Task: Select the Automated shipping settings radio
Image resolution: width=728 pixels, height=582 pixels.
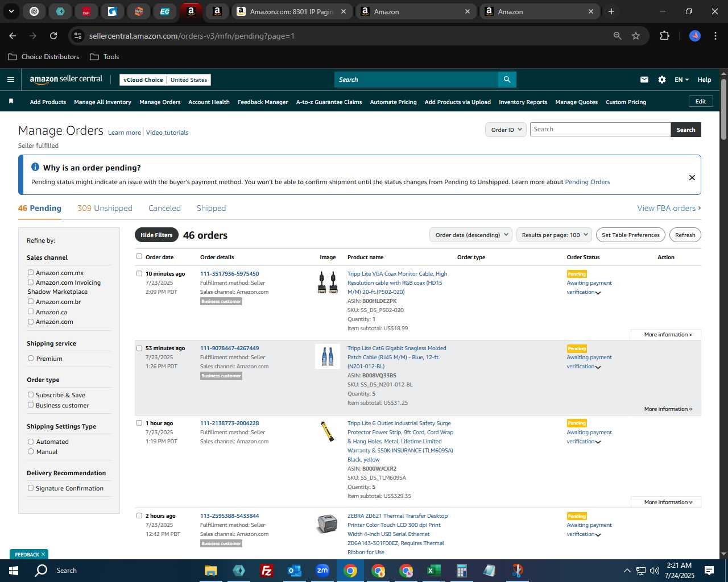Action: click(31, 441)
